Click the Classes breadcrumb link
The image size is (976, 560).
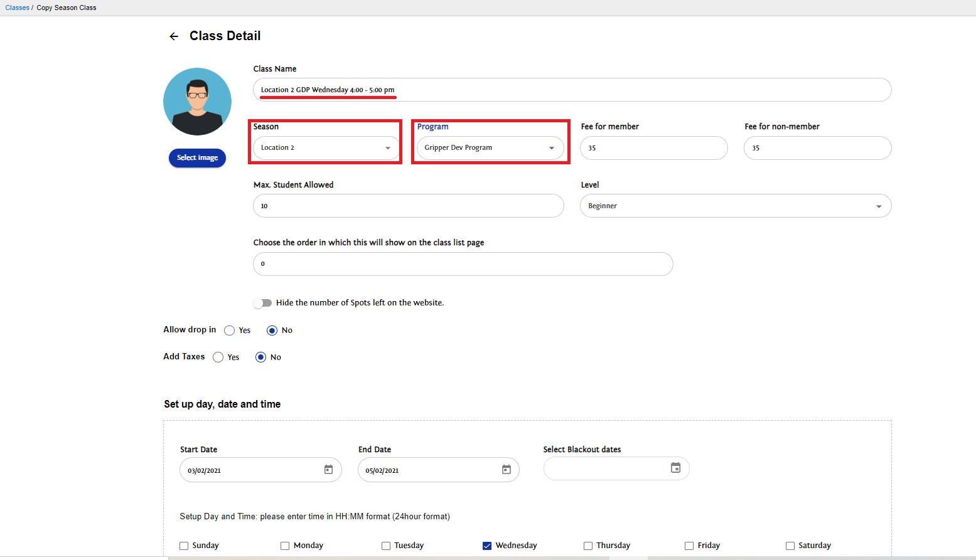click(17, 8)
